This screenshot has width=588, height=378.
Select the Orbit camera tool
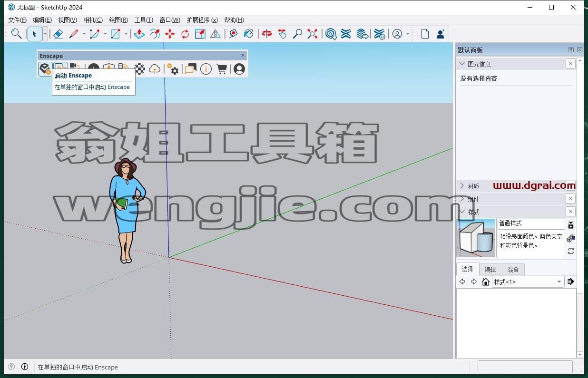[267, 34]
